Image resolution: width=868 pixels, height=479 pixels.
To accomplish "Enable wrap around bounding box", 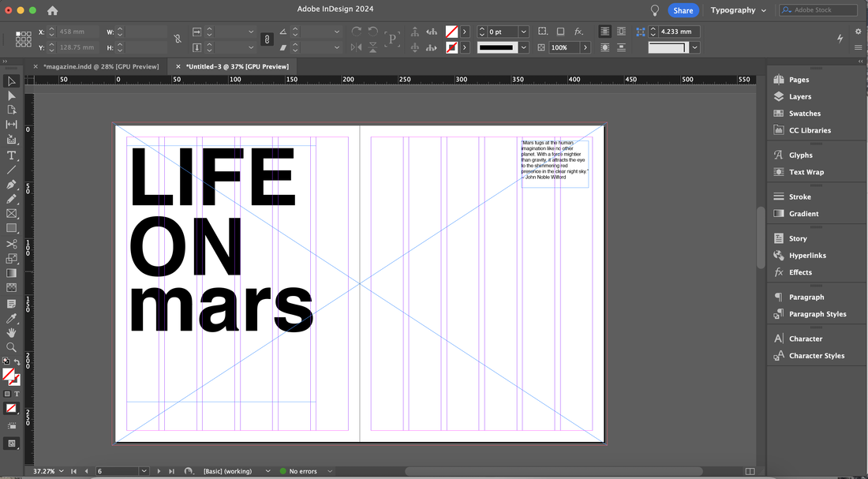I will 622,32.
